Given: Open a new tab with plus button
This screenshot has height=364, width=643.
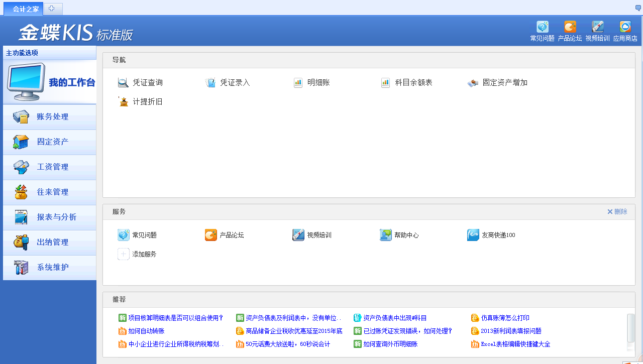Looking at the screenshot, I should coord(53,9).
